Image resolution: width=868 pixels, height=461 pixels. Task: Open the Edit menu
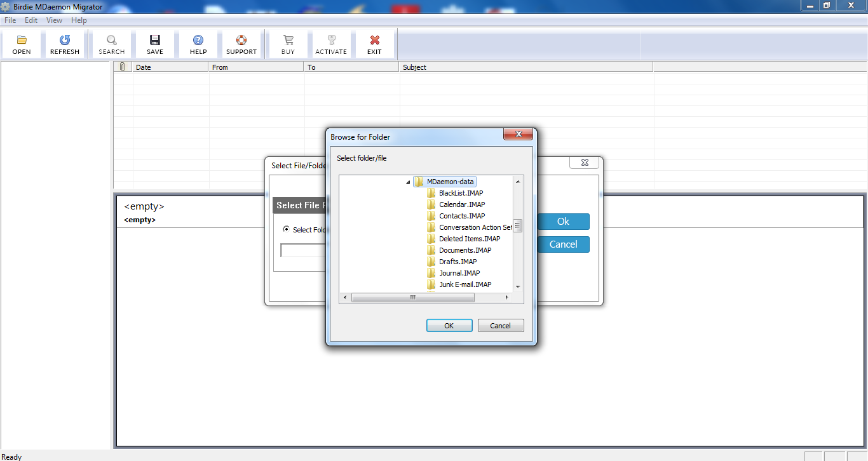click(31, 20)
